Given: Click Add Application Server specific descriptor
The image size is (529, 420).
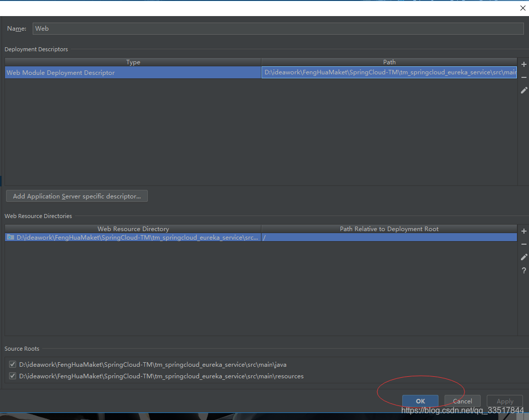Looking at the screenshot, I should coord(76,196).
